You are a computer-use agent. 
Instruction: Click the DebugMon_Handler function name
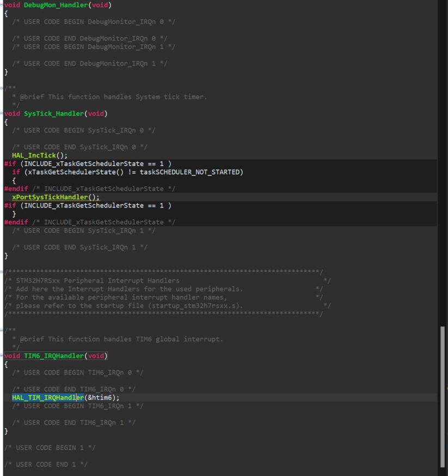click(x=56, y=5)
